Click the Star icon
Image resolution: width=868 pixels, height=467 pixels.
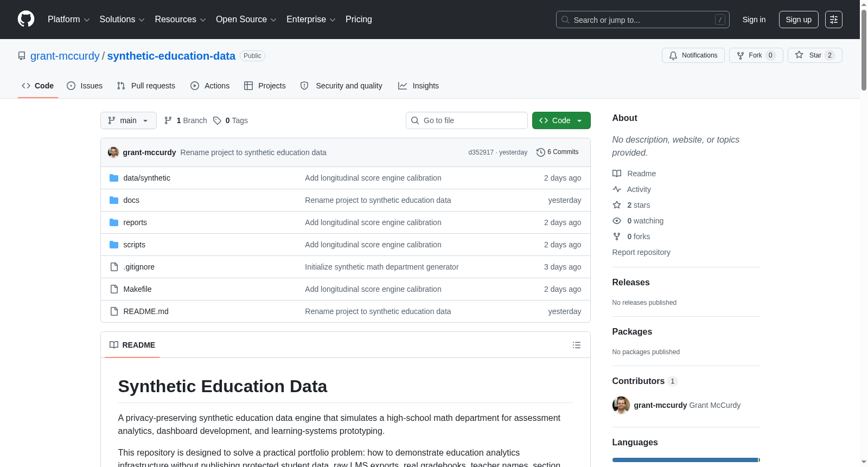799,55
